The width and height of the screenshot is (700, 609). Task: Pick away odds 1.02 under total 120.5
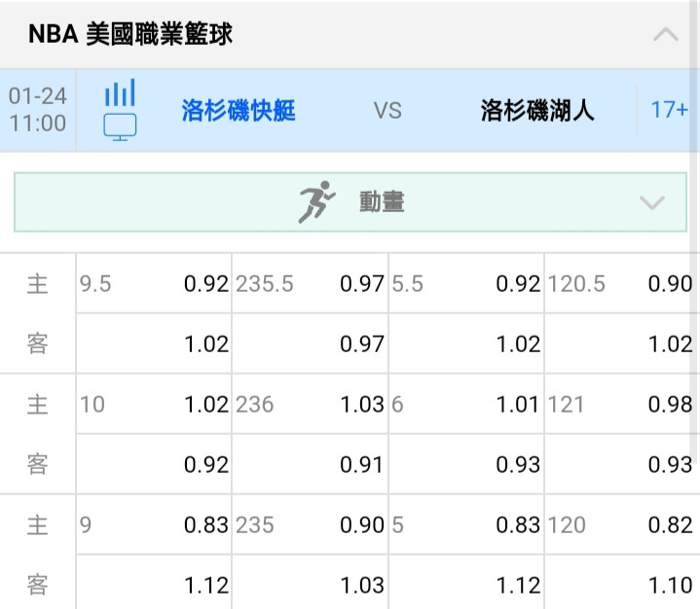coord(670,344)
